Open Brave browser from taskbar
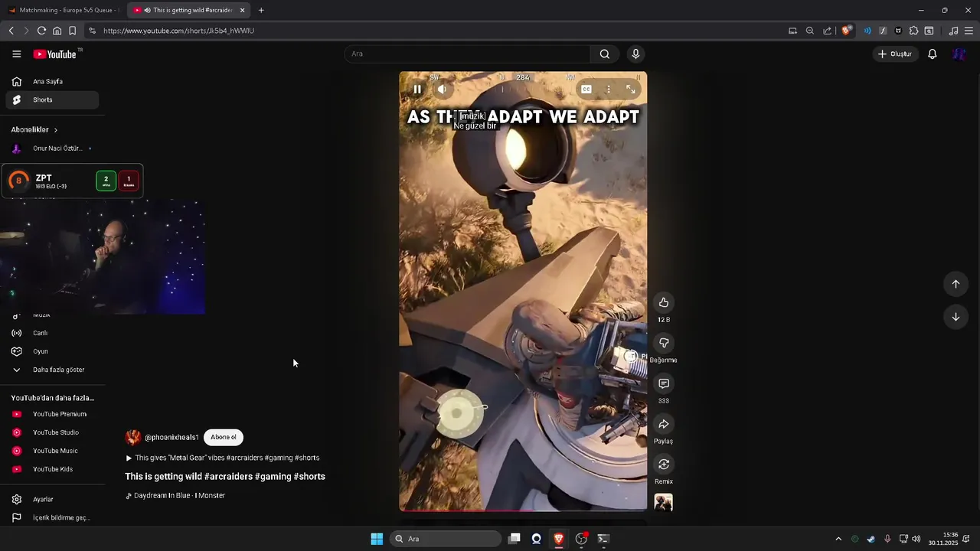The height and width of the screenshot is (551, 980). click(x=559, y=539)
